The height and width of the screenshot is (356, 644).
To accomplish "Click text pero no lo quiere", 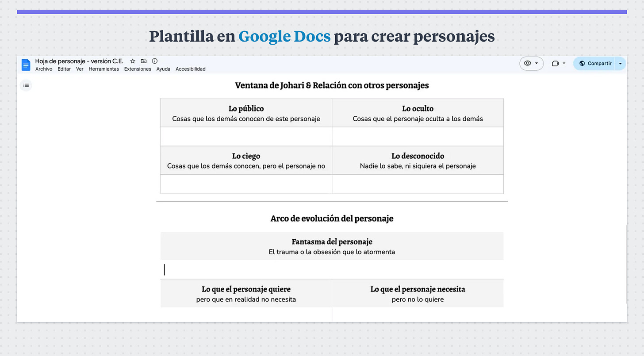I will (418, 299).
